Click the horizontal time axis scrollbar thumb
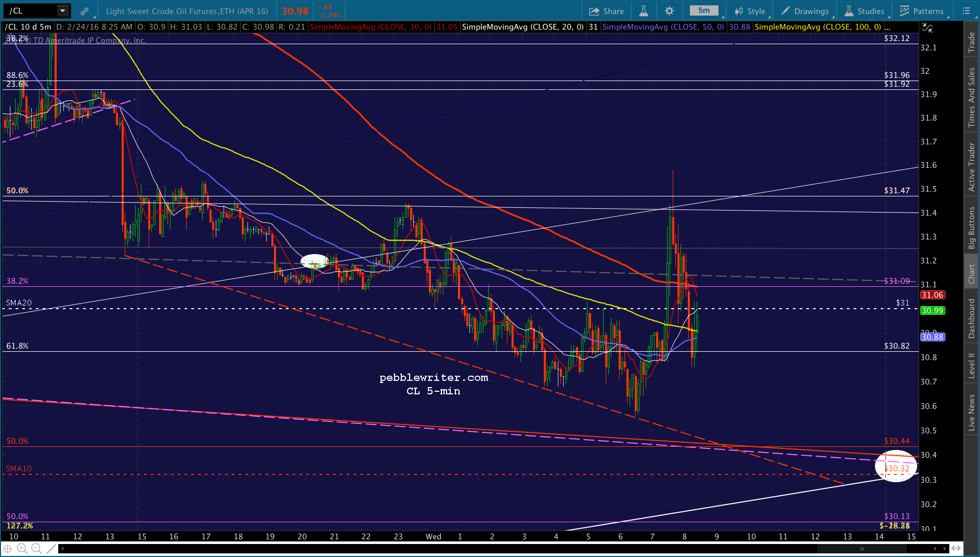This screenshot has width=980, height=557. 861,549
